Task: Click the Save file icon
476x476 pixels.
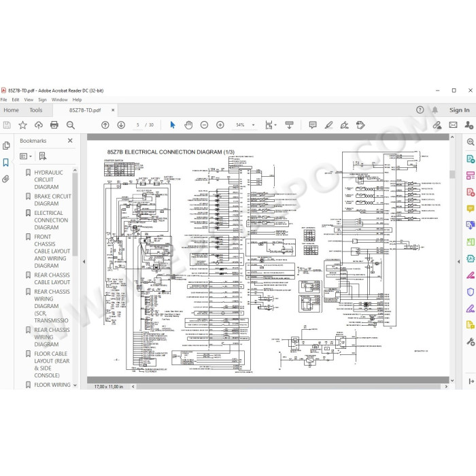Action: 7,124
